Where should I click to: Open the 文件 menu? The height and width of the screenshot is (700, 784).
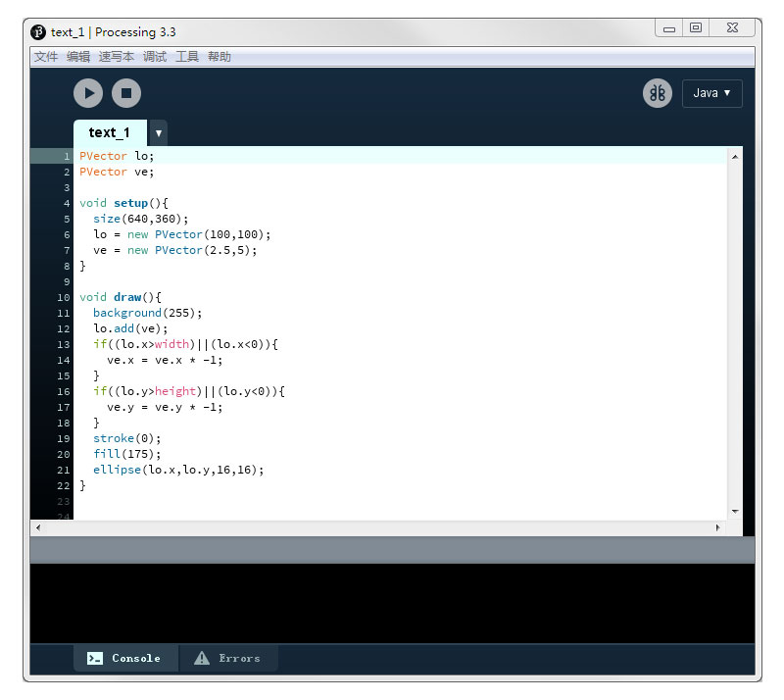click(45, 57)
